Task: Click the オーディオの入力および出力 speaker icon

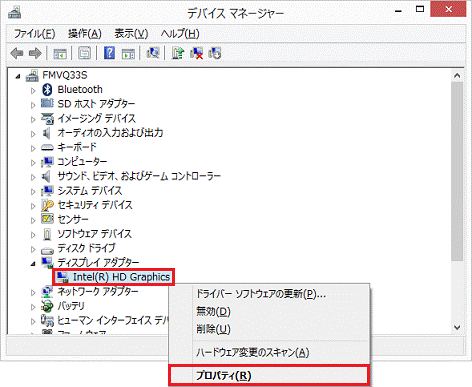Action: click(46, 133)
